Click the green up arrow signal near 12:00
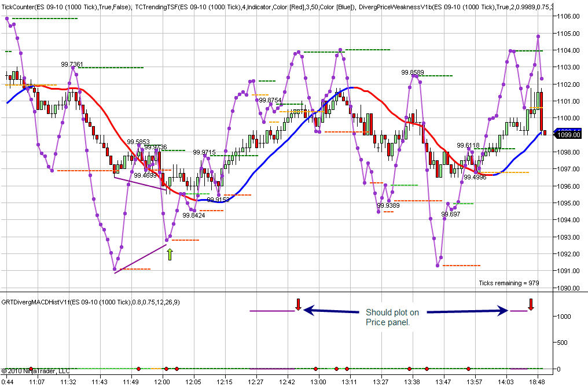Viewport: 588px width, 390px height. (x=170, y=254)
